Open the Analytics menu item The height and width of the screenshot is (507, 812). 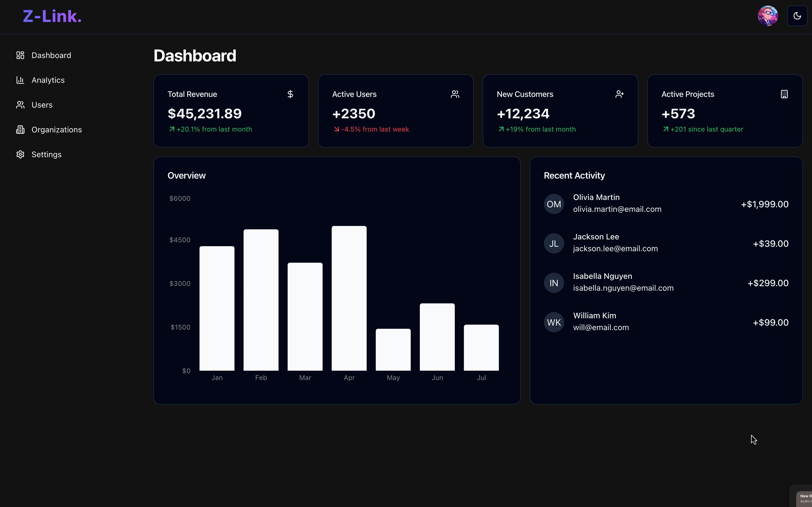coord(48,80)
